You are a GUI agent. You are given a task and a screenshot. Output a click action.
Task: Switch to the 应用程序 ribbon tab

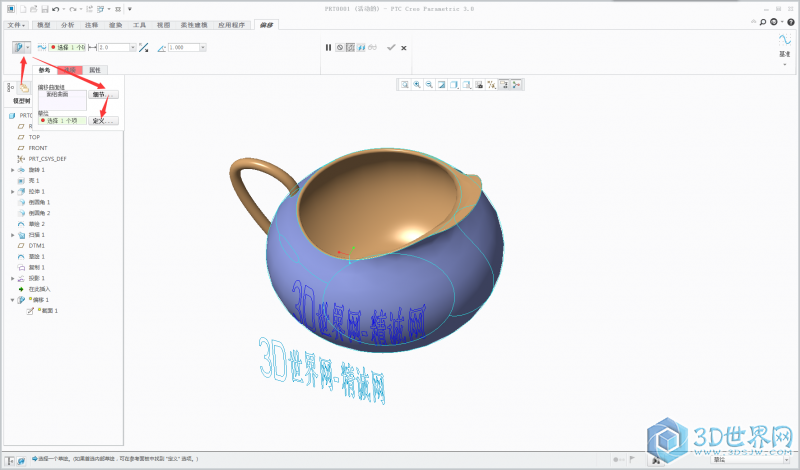(232, 25)
